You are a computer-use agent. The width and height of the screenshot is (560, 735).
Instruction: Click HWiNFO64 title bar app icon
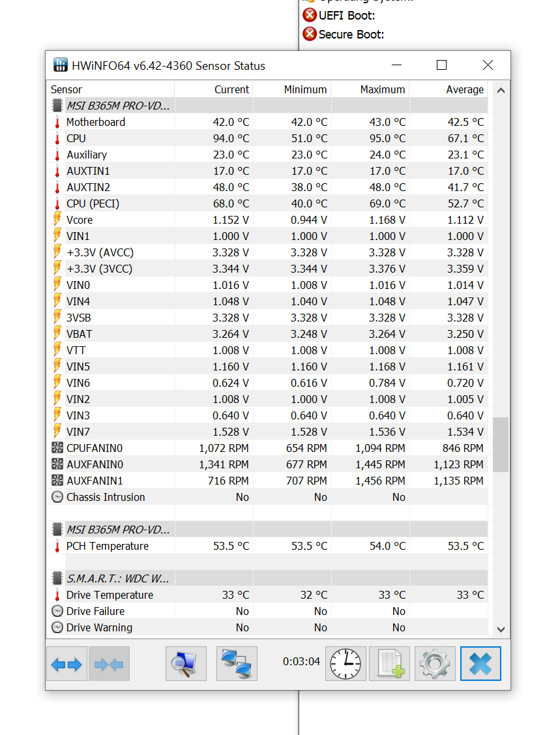click(61, 65)
